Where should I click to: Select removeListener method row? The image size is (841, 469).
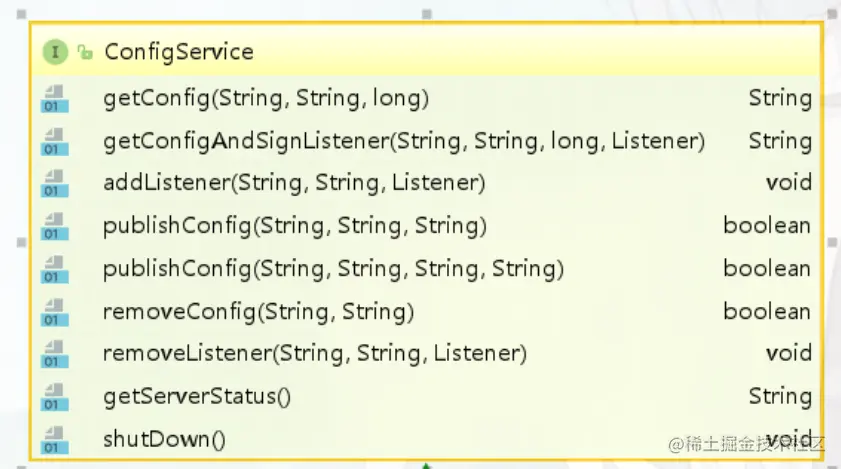click(x=314, y=353)
